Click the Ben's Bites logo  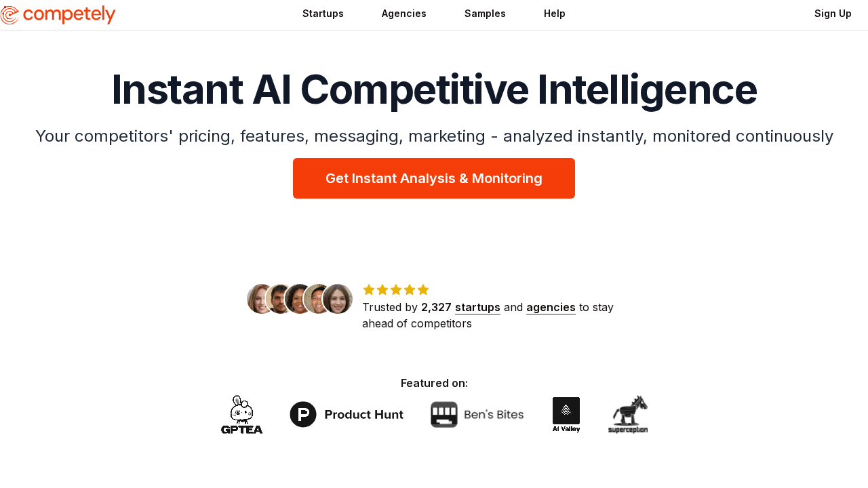pos(477,414)
